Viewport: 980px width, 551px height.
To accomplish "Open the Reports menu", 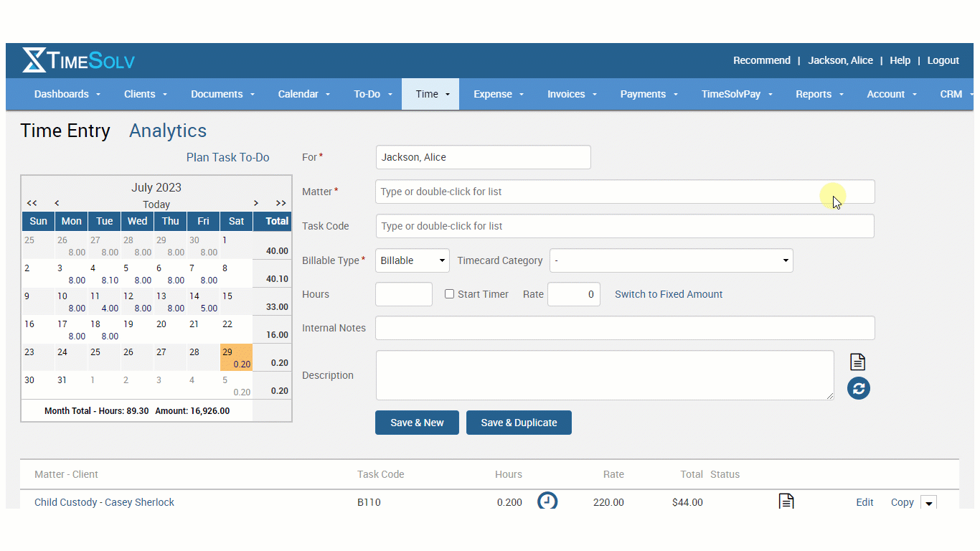I will [819, 94].
